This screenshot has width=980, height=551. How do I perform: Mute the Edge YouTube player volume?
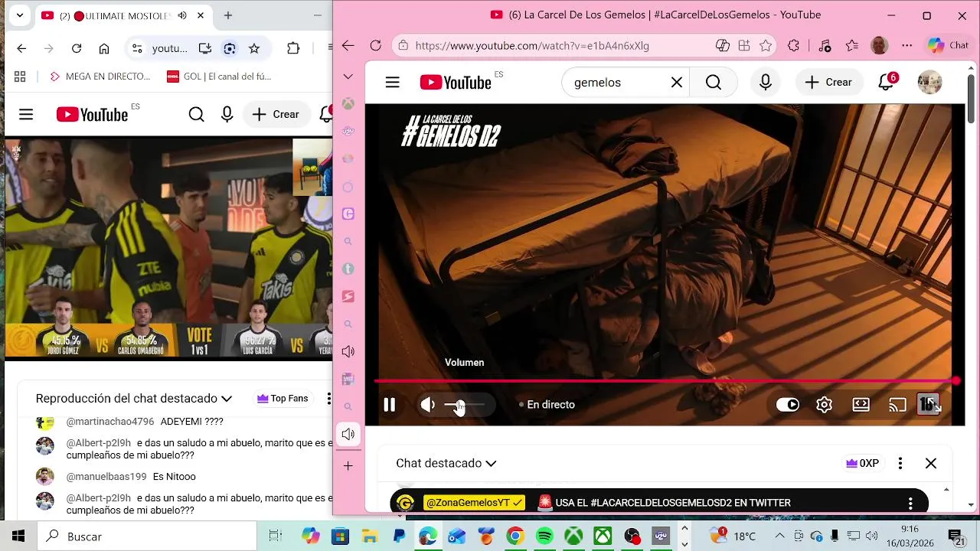428,405
